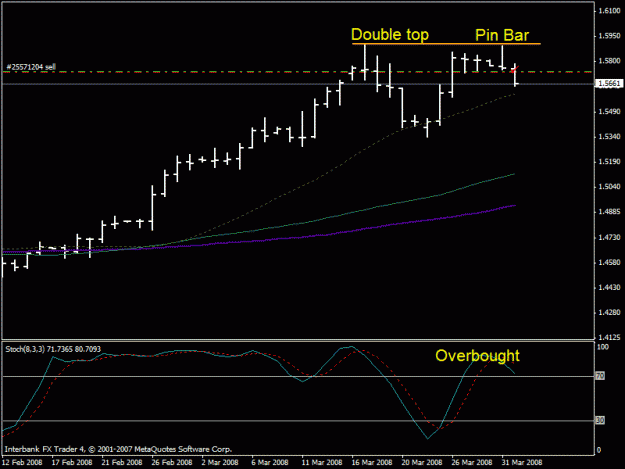The height and width of the screenshot is (469, 625).
Task: Click the 'Pin Bar' chart annotation
Action: 502,35
